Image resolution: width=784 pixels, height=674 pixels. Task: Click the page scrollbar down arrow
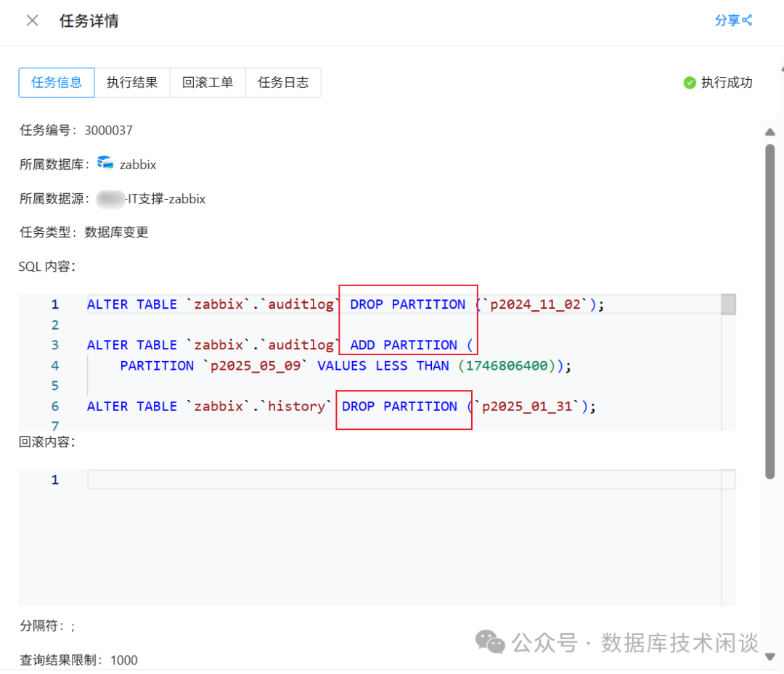pyautogui.click(x=770, y=657)
